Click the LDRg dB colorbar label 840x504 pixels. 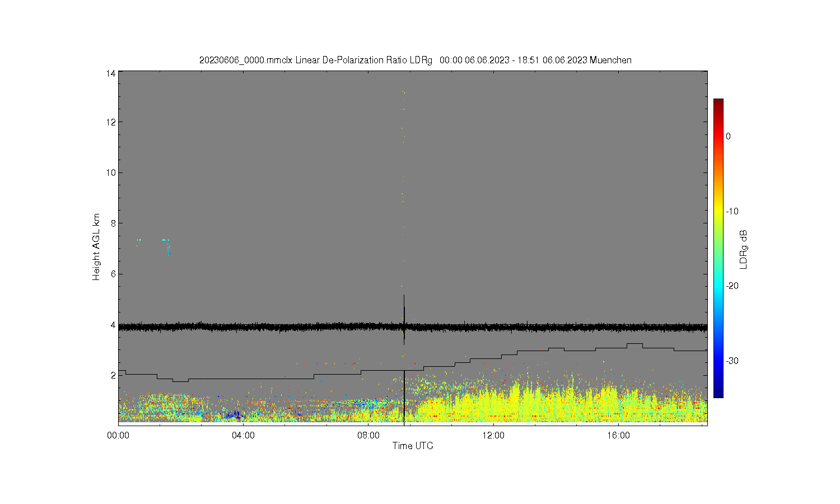744,250
